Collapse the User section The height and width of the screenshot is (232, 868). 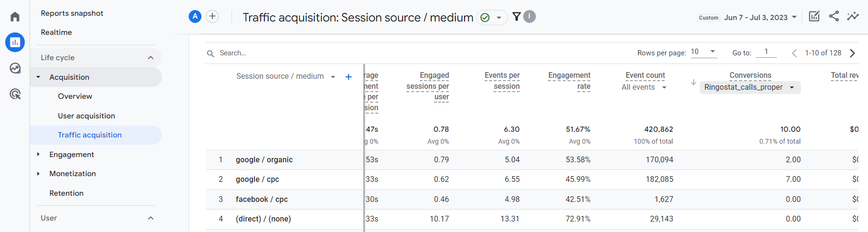151,218
